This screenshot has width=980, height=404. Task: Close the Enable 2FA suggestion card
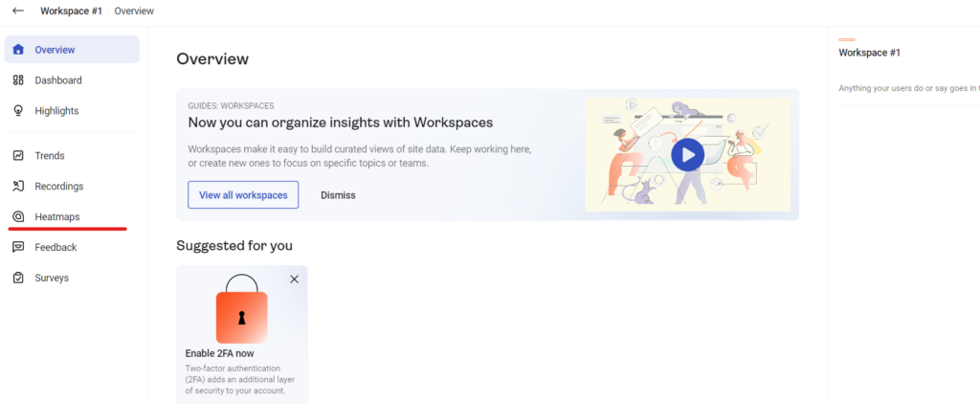coord(294,279)
